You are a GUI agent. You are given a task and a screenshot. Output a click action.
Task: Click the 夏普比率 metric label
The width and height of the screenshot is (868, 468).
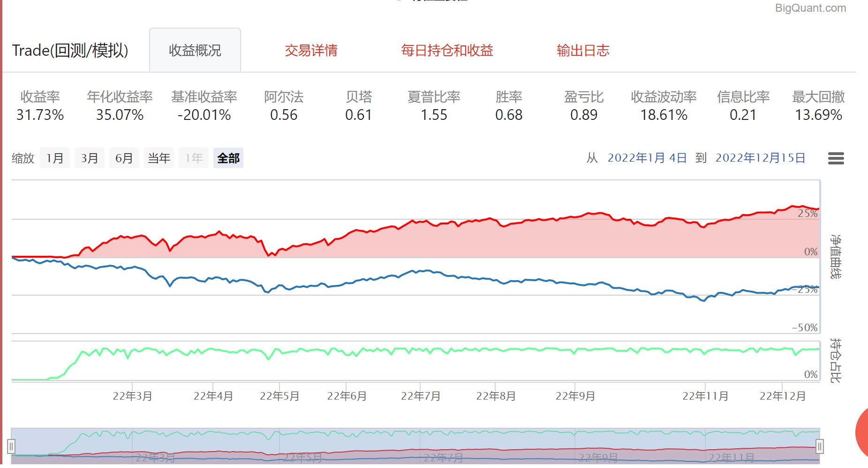point(434,97)
